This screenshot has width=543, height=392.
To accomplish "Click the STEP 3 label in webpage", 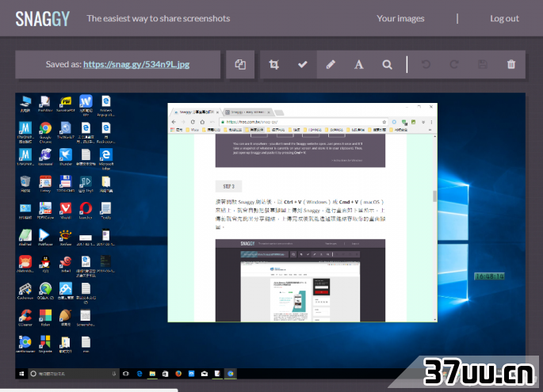I will coord(228,186).
